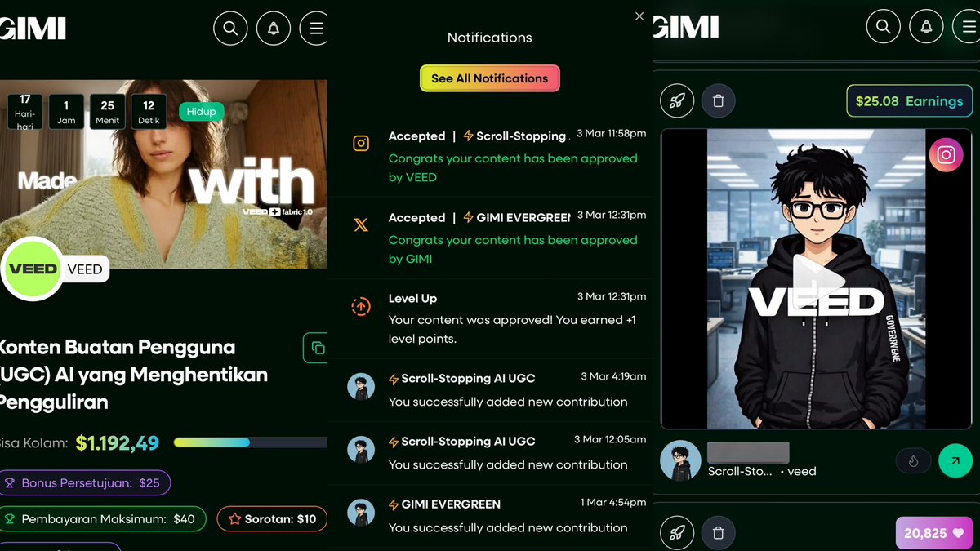Tap Instagram badge on the VEED hoodie video
This screenshot has height=551, width=980.
[x=946, y=155]
